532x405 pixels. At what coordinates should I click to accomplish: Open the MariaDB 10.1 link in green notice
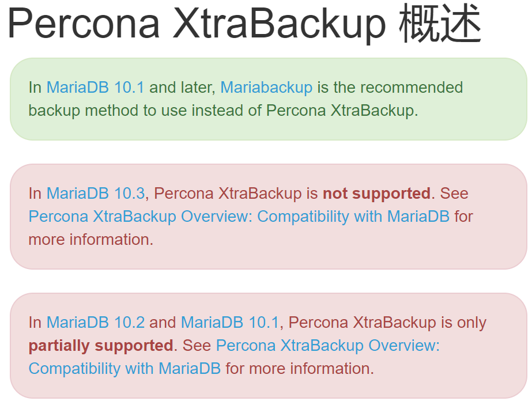95,88
